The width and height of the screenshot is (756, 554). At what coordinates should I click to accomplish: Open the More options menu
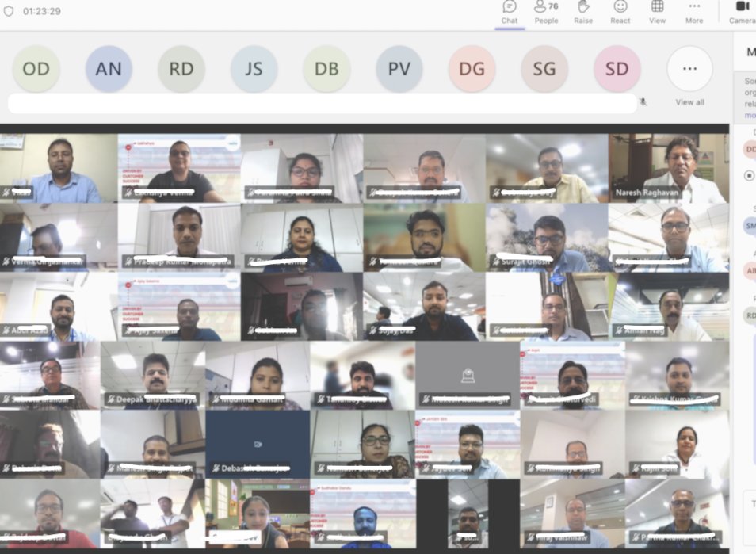point(693,12)
